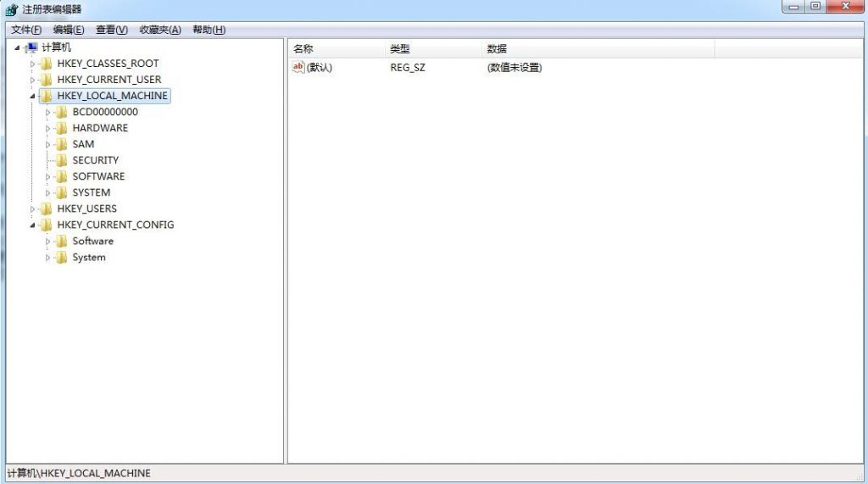This screenshot has width=868, height=484.
Task: Collapse the 计算机 root node
Action: click(x=17, y=47)
